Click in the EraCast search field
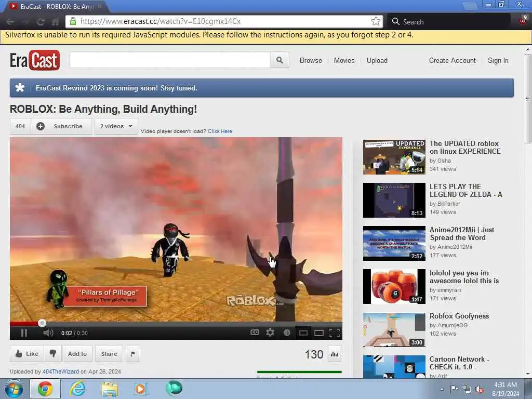 tap(170, 60)
